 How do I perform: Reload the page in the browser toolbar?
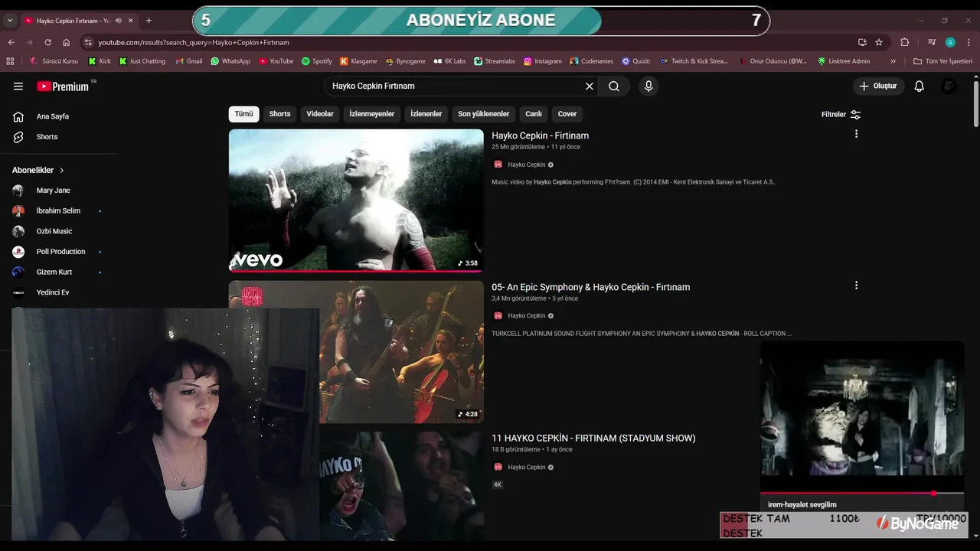tap(47, 42)
